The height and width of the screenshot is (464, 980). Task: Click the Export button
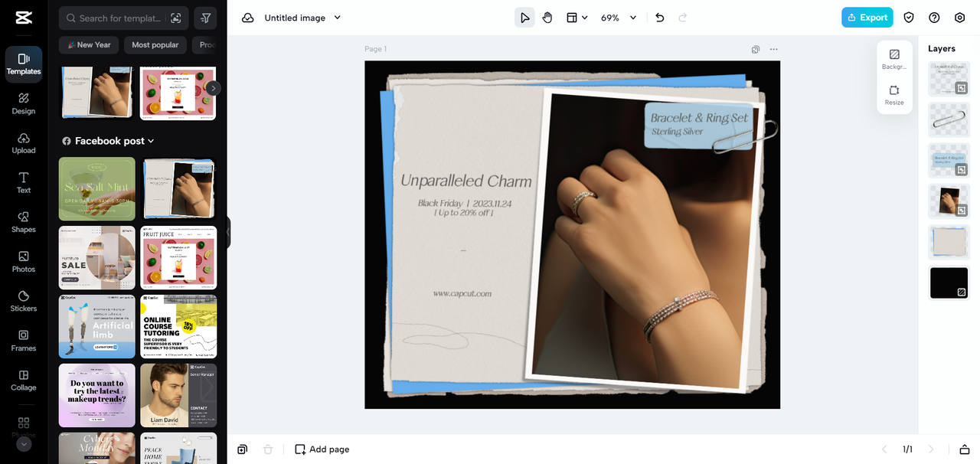(x=867, y=18)
